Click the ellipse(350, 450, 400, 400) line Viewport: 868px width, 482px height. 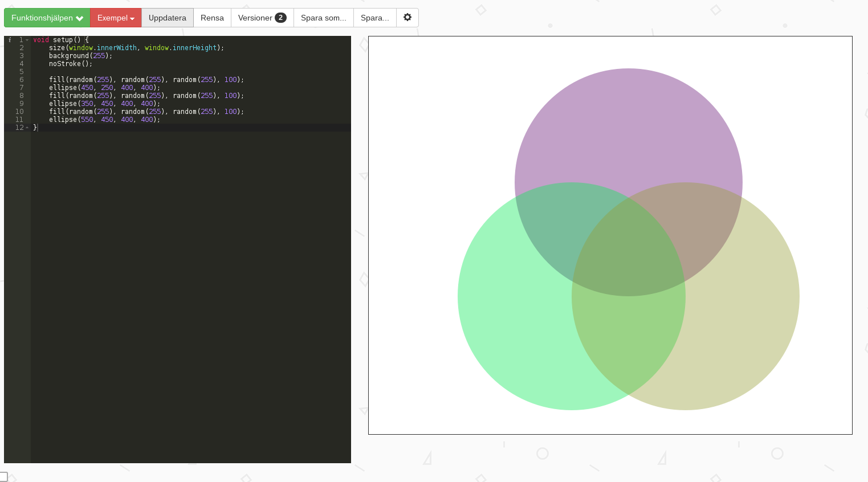pyautogui.click(x=104, y=104)
